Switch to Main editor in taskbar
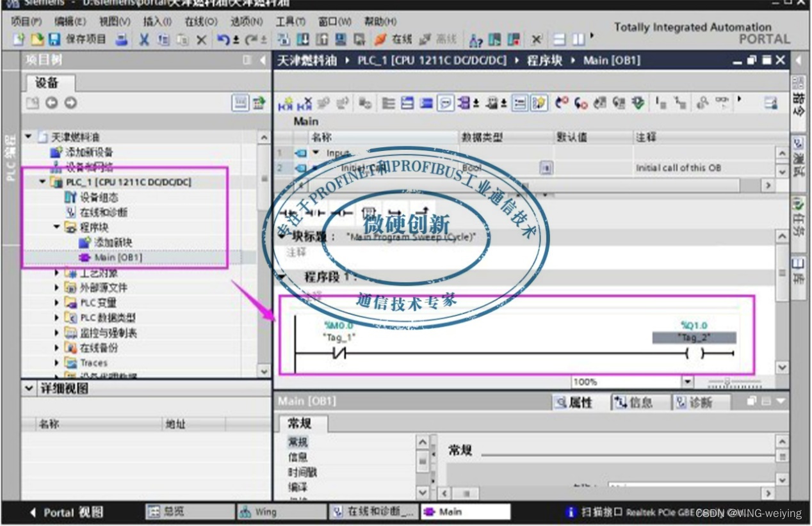The width and height of the screenshot is (812, 526). pos(465,512)
